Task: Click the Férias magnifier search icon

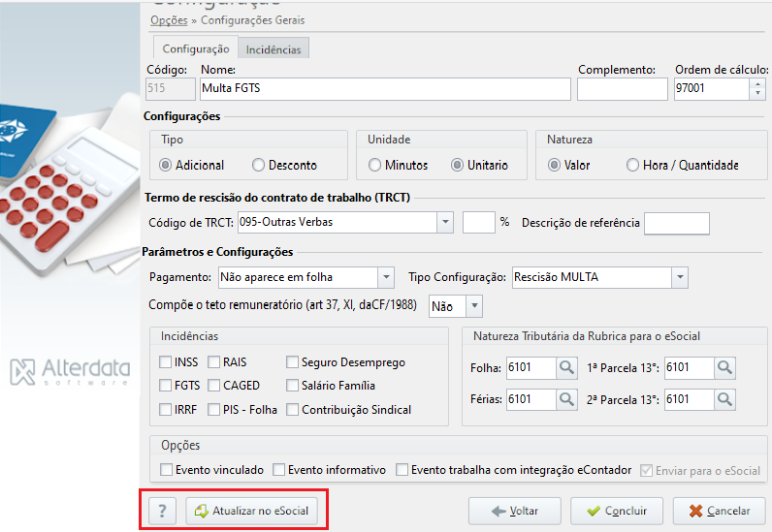Action: (566, 399)
